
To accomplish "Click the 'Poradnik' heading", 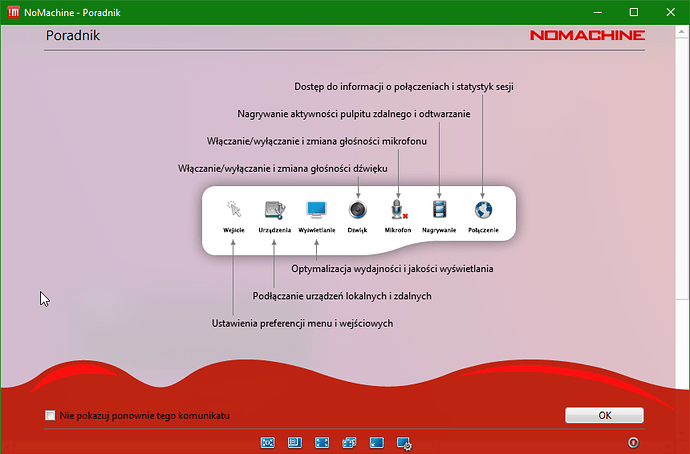I will coord(73,35).
